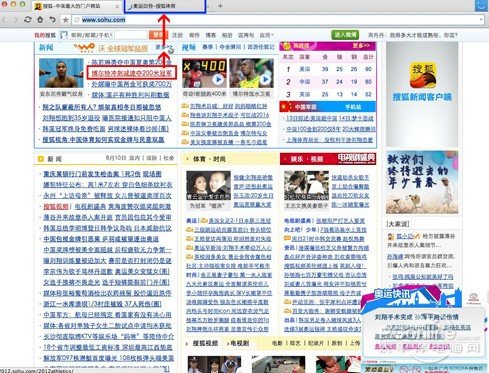Viewport: 489px width, 373px height.
Task: Open the 视频 section heading
Action: click(189, 48)
